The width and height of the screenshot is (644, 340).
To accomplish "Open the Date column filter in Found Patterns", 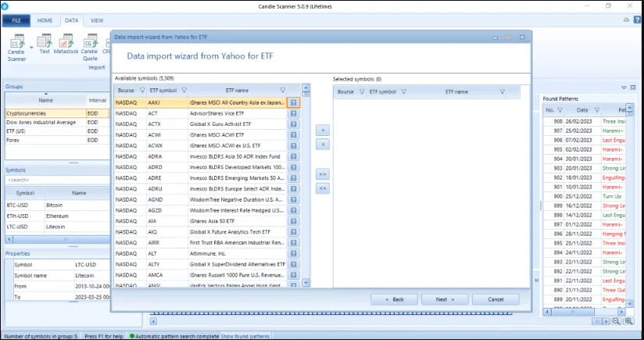I will (597, 110).
